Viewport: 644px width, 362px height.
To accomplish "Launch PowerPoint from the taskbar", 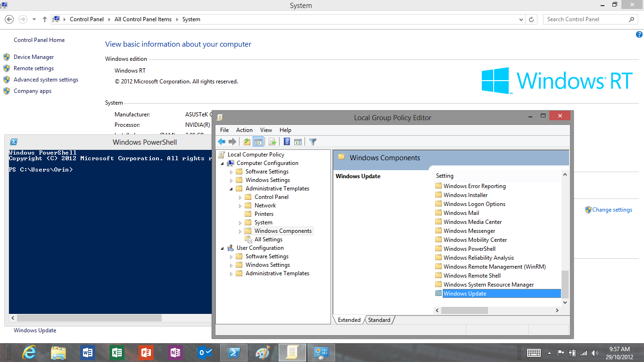I will [x=146, y=353].
